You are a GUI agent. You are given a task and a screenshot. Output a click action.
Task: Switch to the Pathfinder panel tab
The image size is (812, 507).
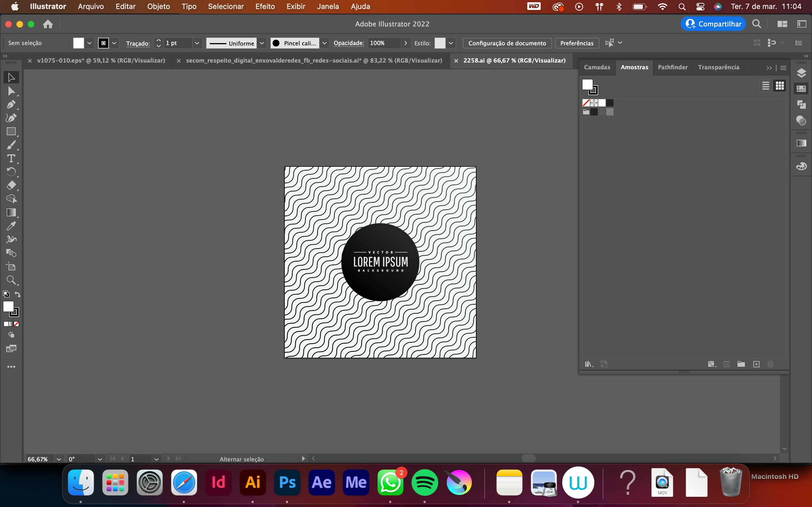672,67
